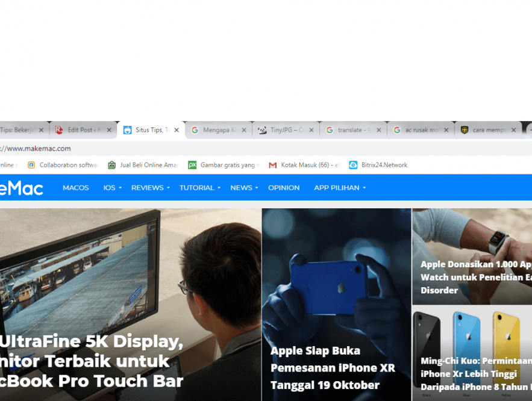Click the Google favicon on translate tab
This screenshot has height=401, width=532.
tap(330, 130)
